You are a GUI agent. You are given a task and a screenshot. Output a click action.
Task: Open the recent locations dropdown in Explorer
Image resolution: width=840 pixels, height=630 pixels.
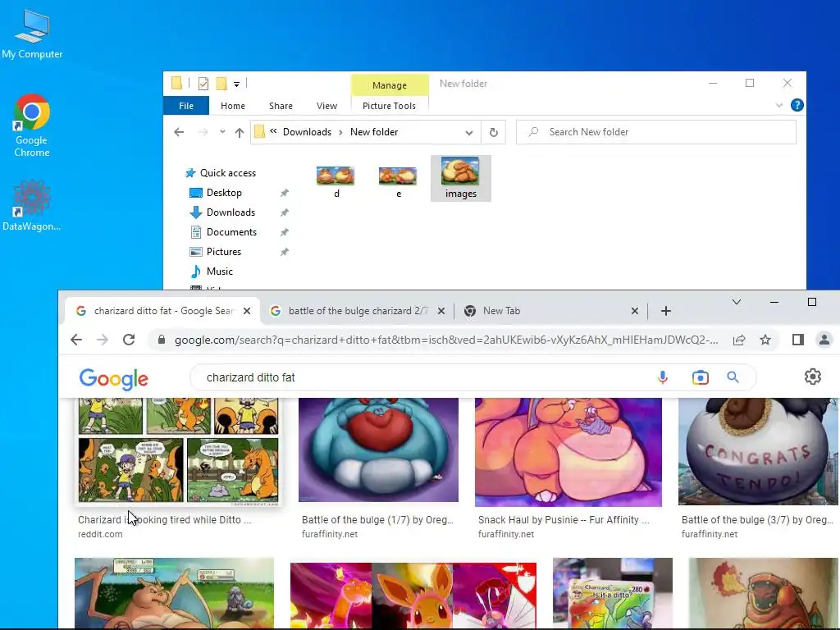point(222,132)
